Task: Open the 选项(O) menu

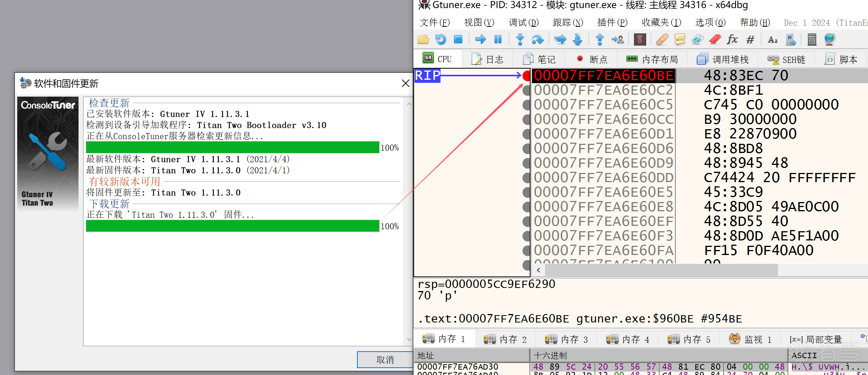Action: [x=711, y=23]
